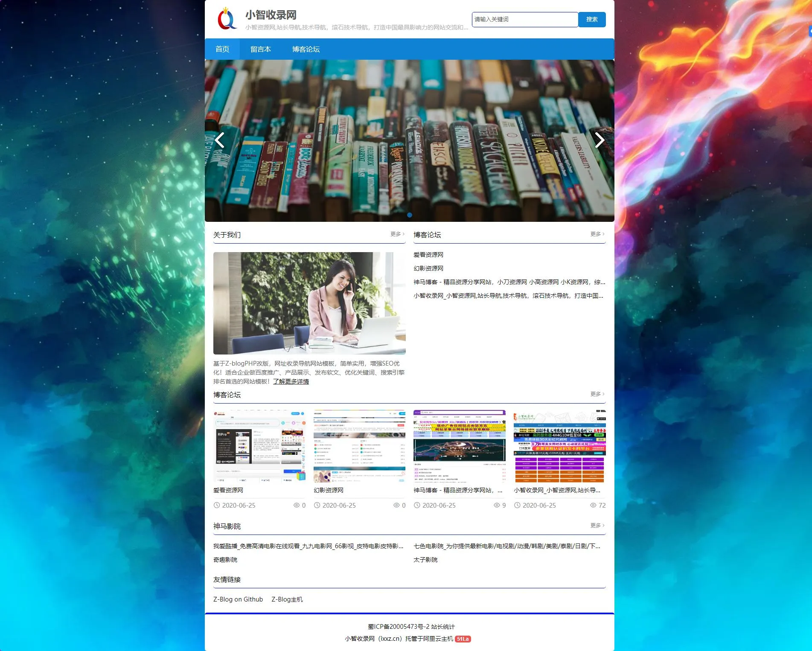The width and height of the screenshot is (812, 651).
Task: Click the 51La statistics badge in the footer
Action: tap(463, 639)
